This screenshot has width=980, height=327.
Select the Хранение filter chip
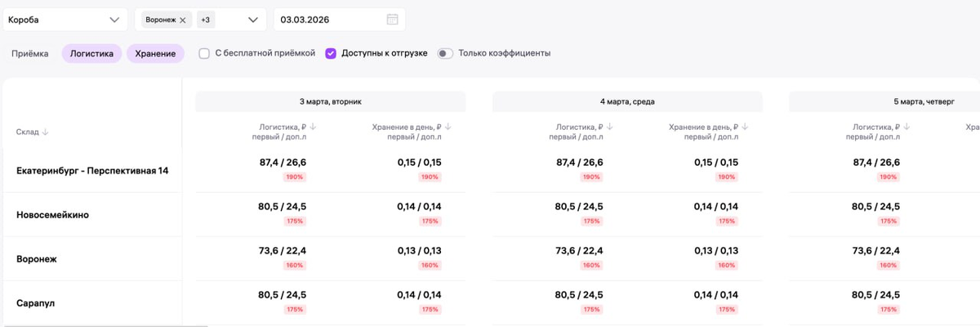pos(155,53)
